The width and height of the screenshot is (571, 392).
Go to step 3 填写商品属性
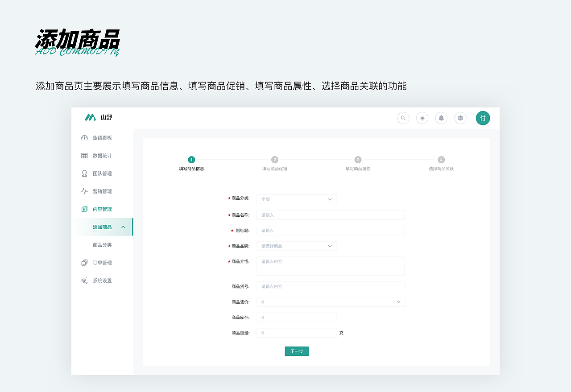(358, 160)
